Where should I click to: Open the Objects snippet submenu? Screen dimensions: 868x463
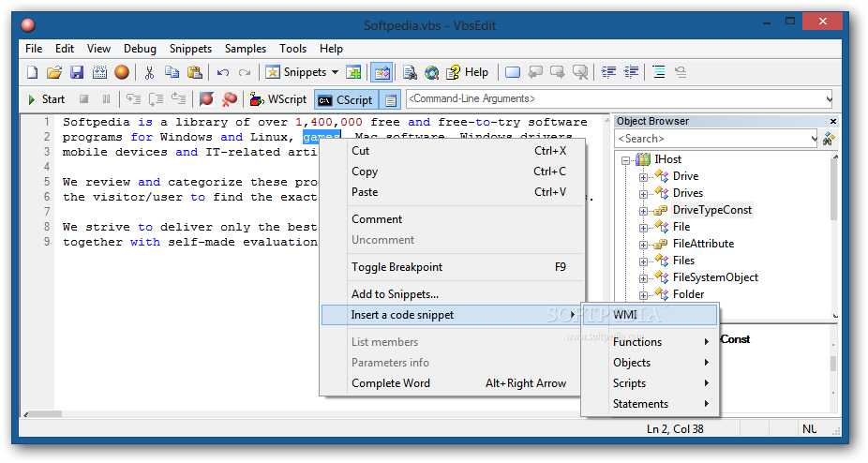click(651, 362)
